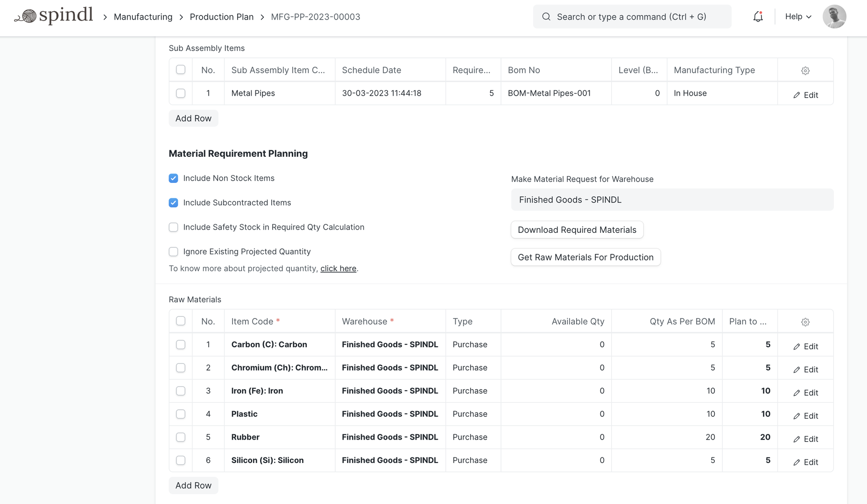This screenshot has height=504, width=867.
Task: Open the notification bell
Action: point(758,16)
